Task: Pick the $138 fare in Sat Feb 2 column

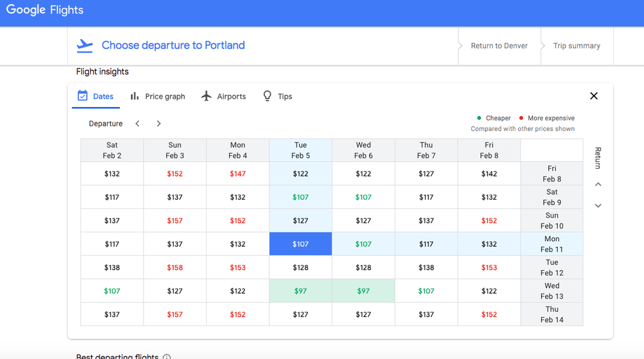Action: point(112,267)
